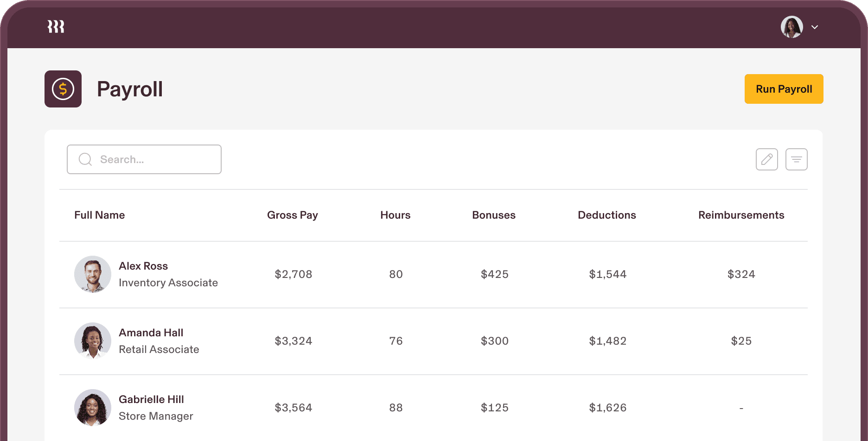
Task: Select Gabrielle Hill's profile photo
Action: [x=93, y=408]
